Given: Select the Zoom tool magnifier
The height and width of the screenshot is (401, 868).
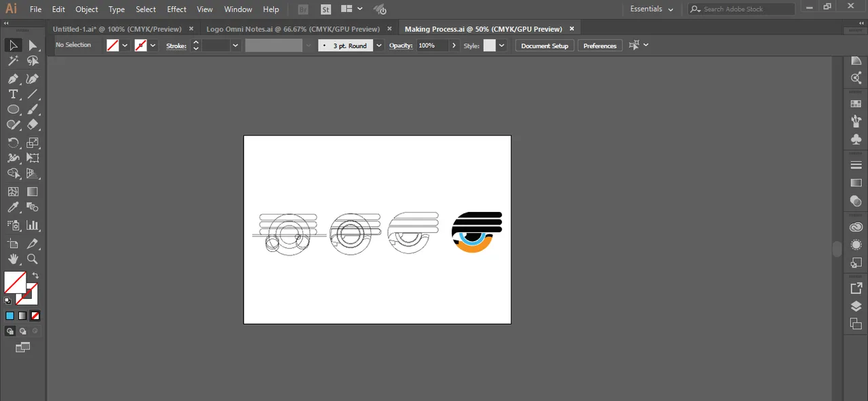Looking at the screenshot, I should [32, 259].
